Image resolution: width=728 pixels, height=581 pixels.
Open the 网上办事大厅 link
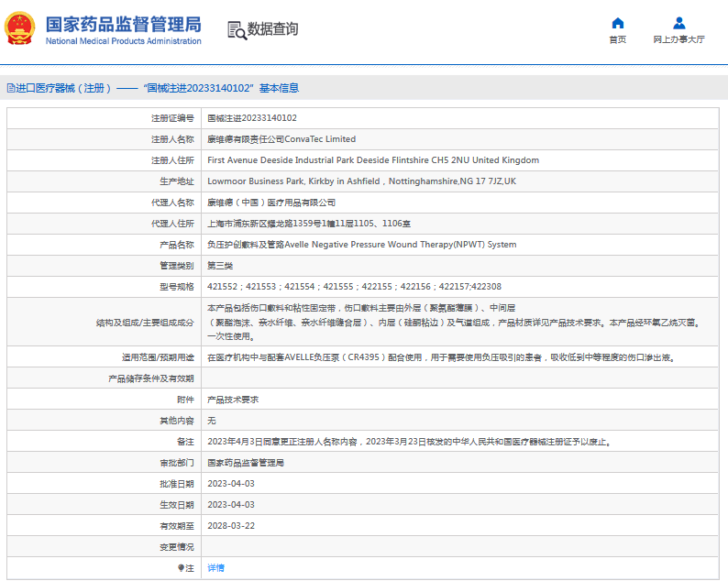[678, 39]
